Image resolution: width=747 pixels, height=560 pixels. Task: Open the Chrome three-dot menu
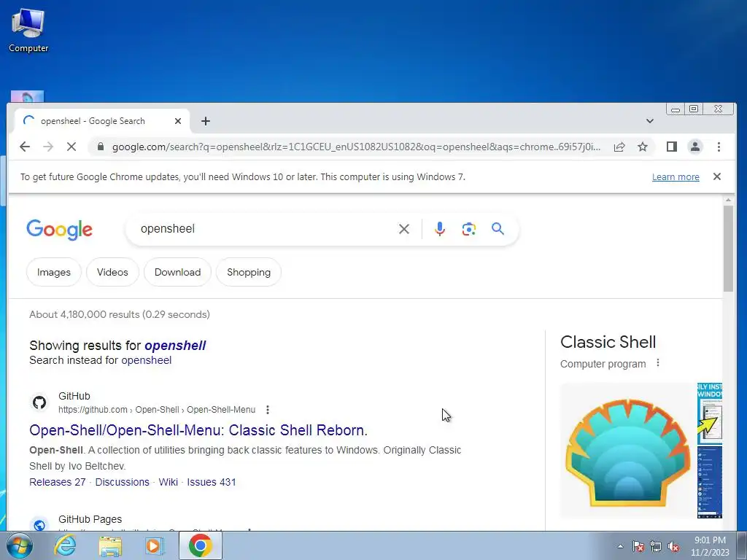719,147
